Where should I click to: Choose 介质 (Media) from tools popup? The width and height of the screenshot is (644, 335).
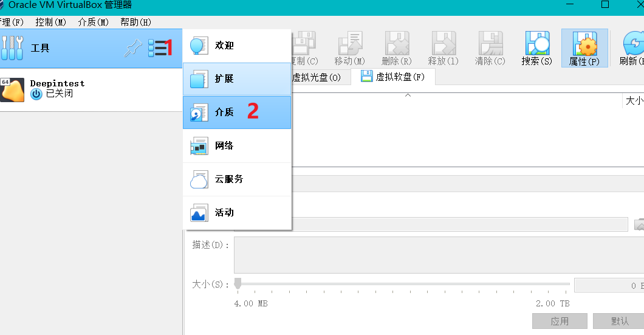tap(237, 112)
